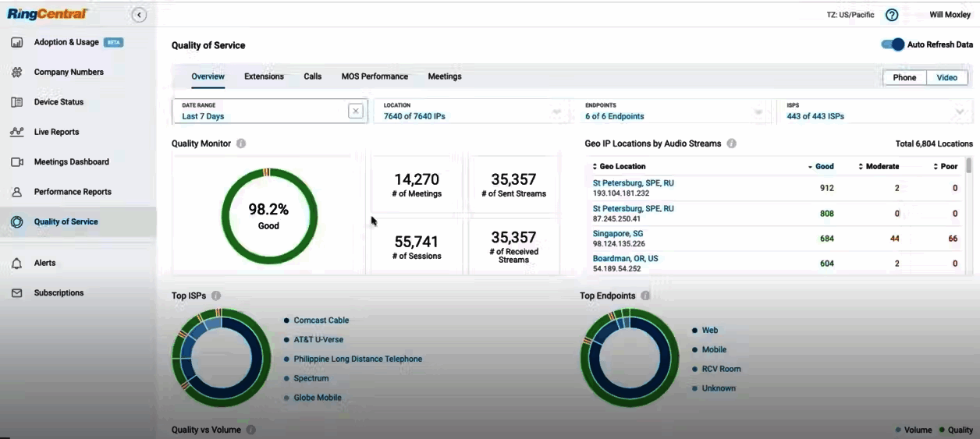Open Company Numbers in the sidebar

(78, 73)
